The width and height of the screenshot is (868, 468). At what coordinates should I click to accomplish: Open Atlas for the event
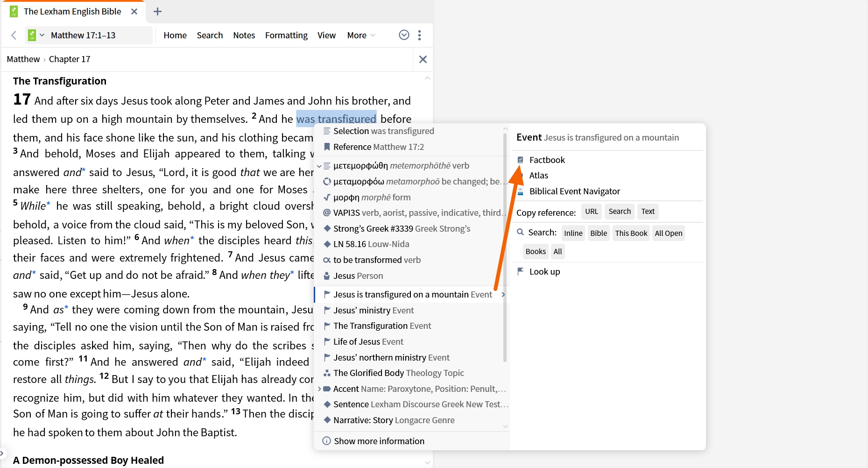coord(538,175)
